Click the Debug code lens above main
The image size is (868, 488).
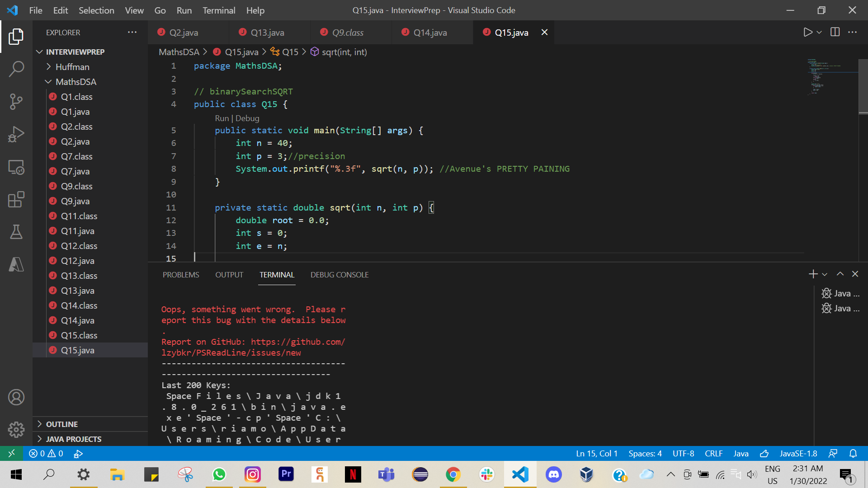point(247,118)
